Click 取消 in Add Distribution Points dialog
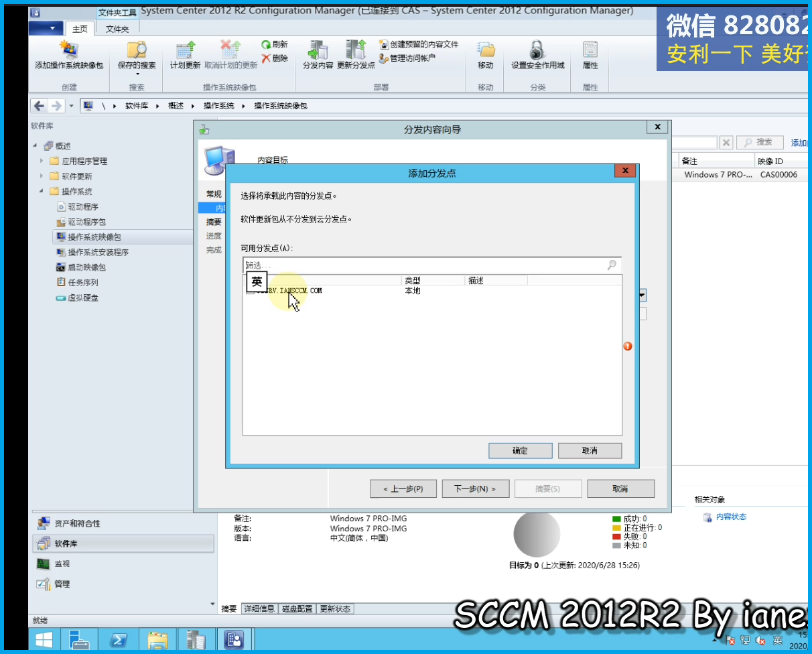This screenshot has height=654, width=812. (590, 451)
